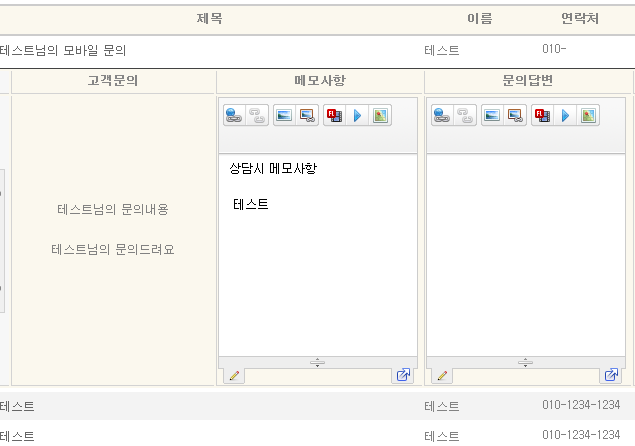The height and width of the screenshot is (446, 635).
Task: Click the pencil edit icon below memo editor
Action: [x=234, y=376]
